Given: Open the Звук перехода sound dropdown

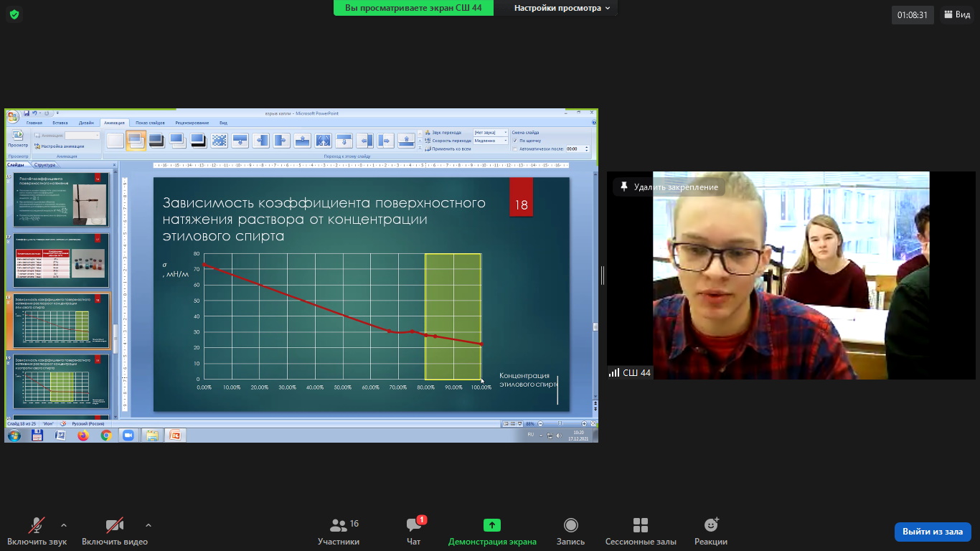Looking at the screenshot, I should pyautogui.click(x=491, y=133).
